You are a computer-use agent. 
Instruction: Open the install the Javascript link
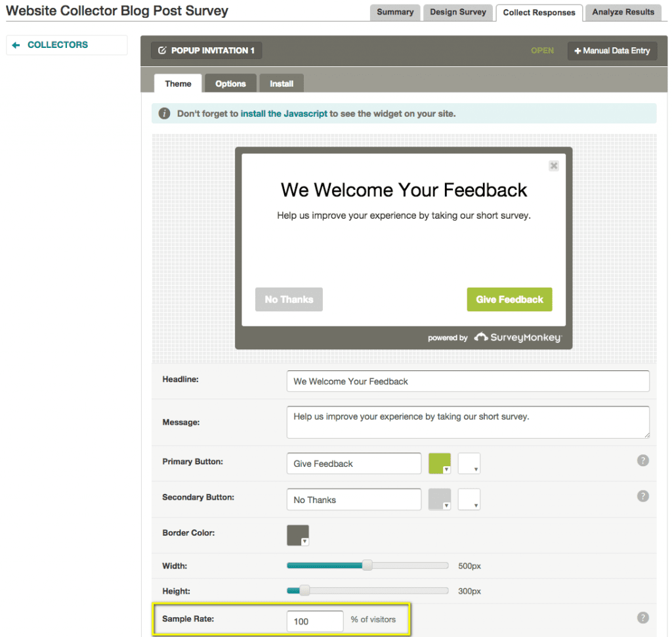point(284,113)
